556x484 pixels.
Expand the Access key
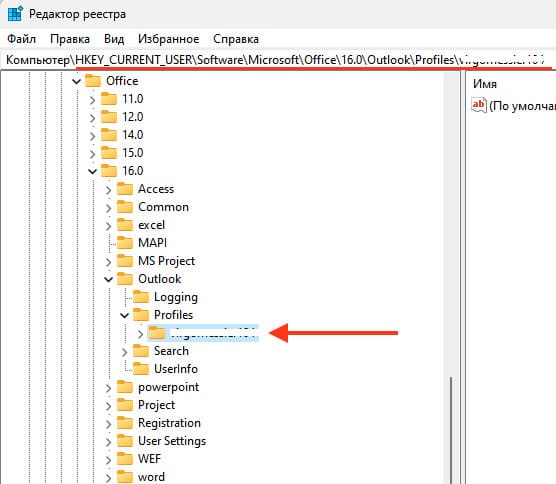click(109, 190)
